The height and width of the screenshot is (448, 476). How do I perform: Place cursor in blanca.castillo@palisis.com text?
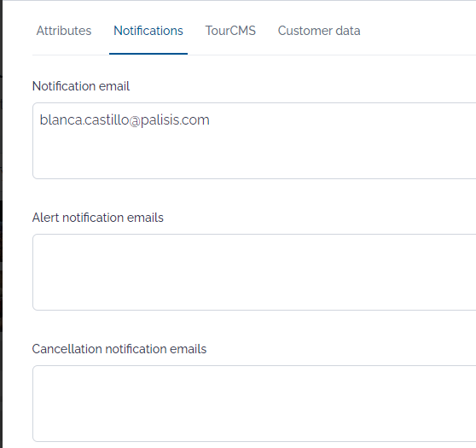125,120
